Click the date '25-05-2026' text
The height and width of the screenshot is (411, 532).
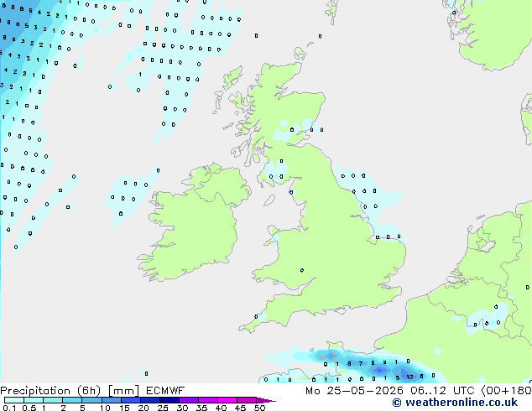[x=365, y=391]
